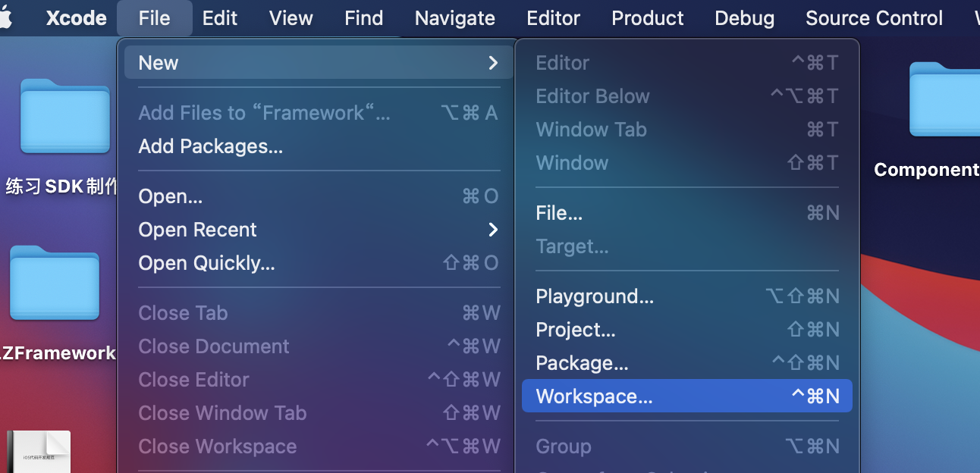Choose New Editor submenu item
Screen dimensions: 980x473
687,63
